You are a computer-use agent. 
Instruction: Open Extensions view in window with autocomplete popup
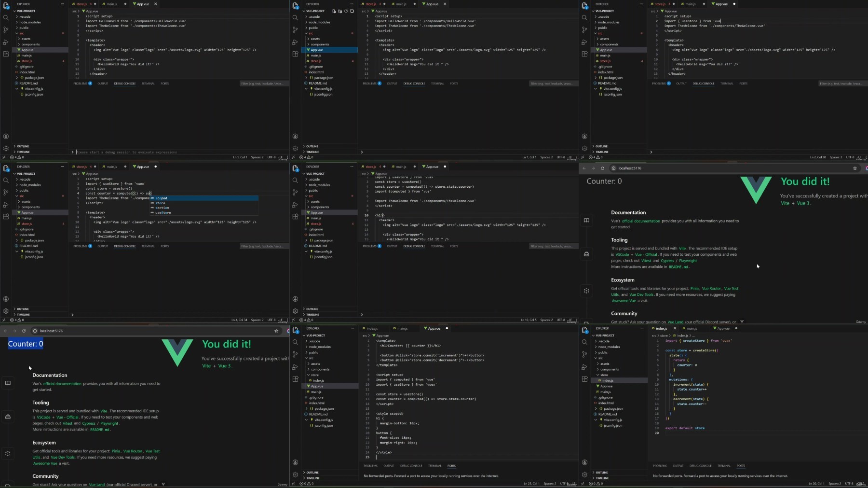[6, 217]
